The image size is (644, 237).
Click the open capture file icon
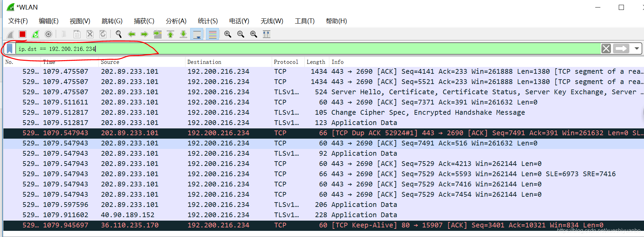64,34
